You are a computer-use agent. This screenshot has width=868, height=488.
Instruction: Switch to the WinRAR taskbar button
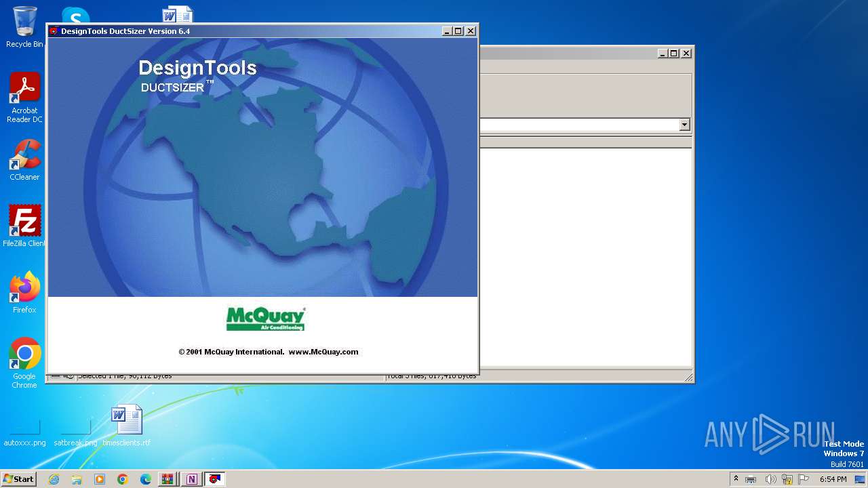(x=167, y=479)
